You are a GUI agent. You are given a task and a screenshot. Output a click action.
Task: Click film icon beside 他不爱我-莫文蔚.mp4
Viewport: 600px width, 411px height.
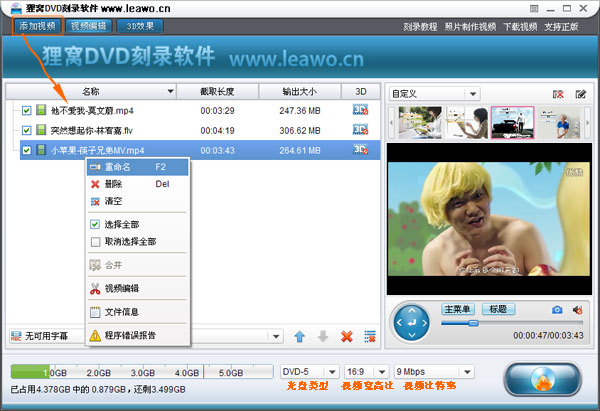41,110
